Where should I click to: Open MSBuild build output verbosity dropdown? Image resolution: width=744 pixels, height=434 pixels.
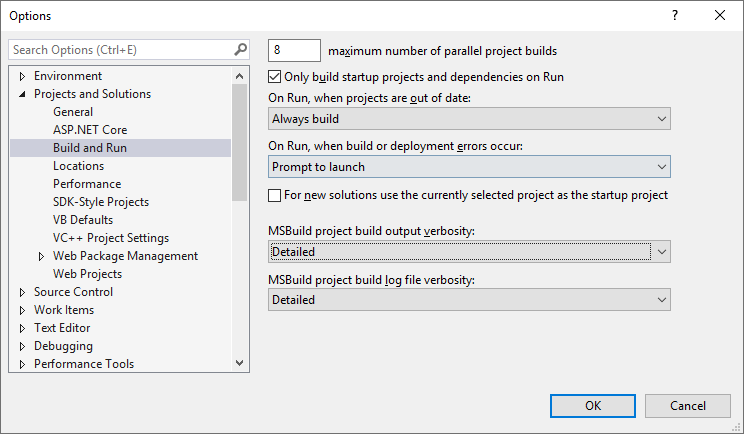click(469, 252)
